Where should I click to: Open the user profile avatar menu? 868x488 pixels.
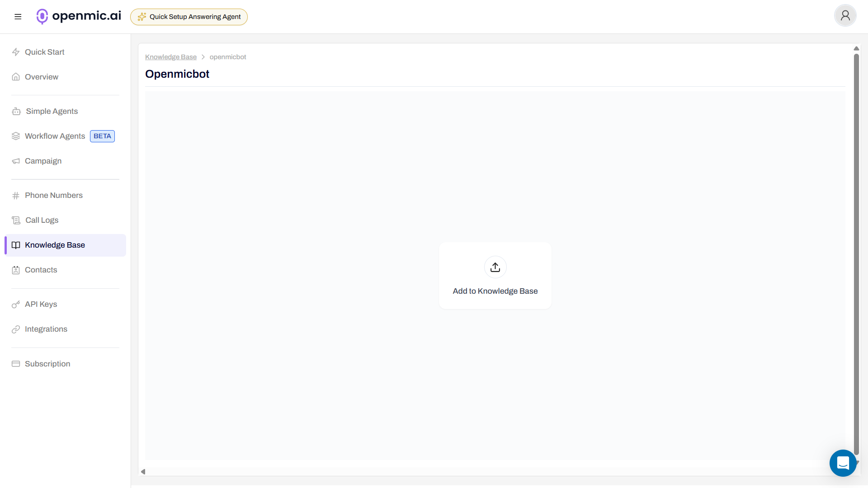(845, 15)
